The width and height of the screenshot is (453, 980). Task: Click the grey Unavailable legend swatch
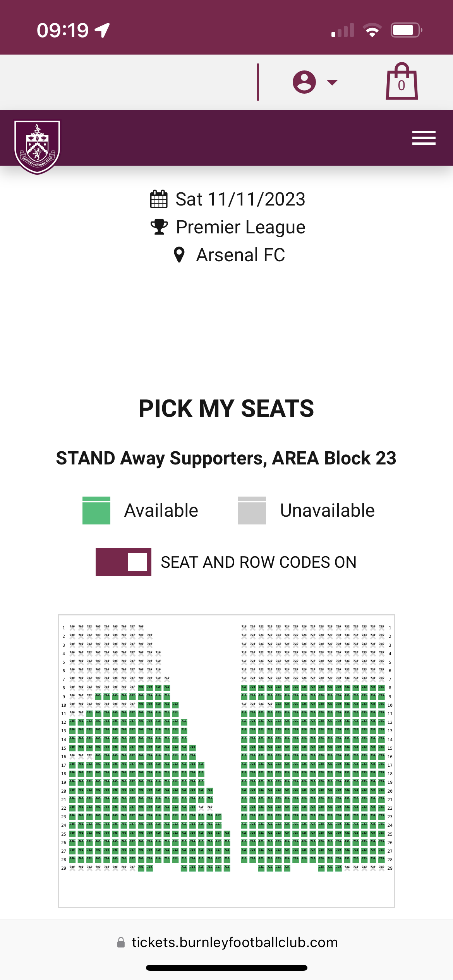(252, 511)
